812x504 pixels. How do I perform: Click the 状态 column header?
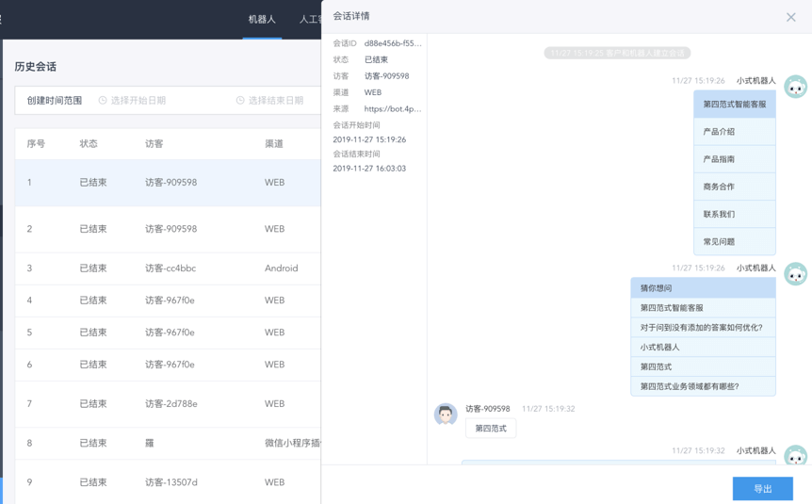tap(89, 143)
